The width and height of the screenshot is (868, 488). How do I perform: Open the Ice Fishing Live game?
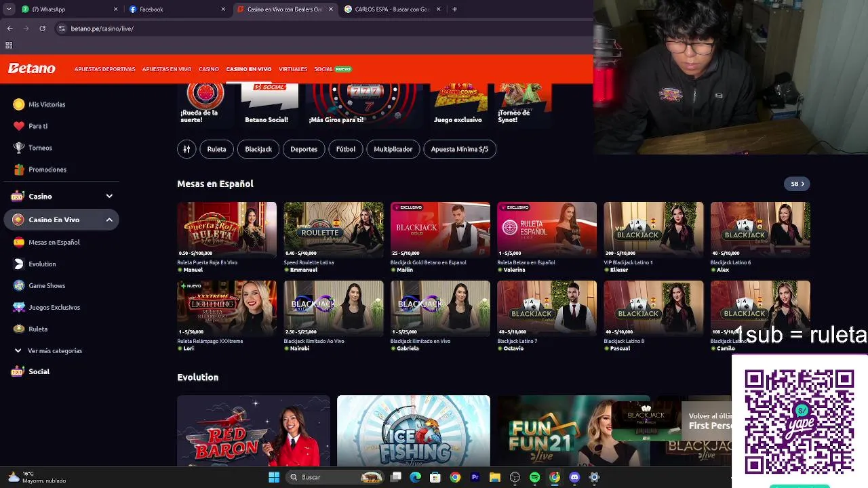414,431
